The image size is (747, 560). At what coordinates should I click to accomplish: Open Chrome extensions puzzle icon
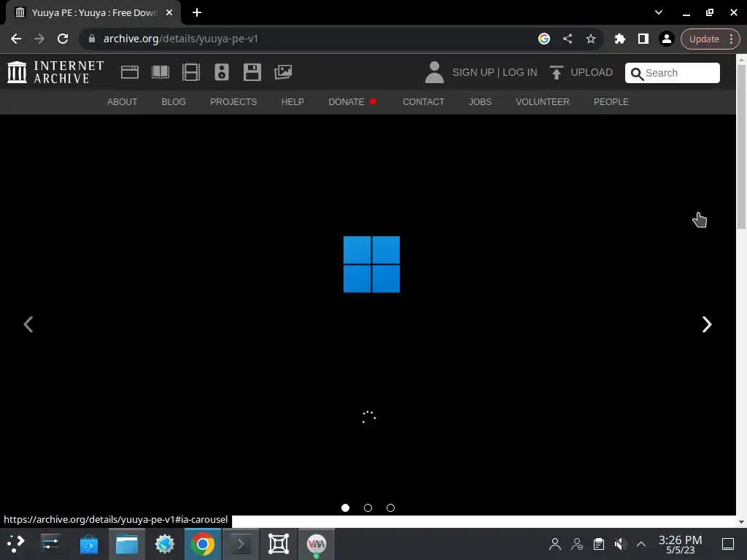(x=620, y=39)
